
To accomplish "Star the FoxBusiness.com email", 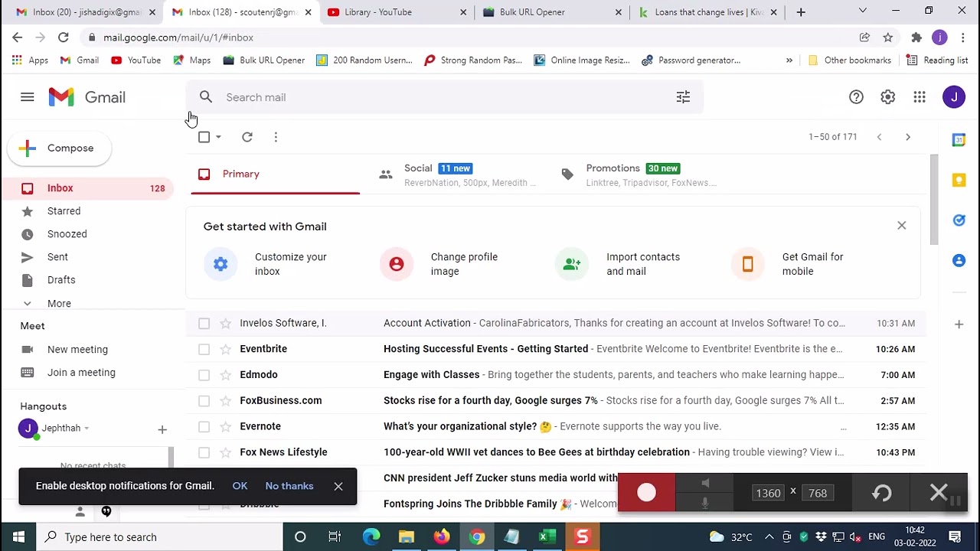I will point(225,400).
